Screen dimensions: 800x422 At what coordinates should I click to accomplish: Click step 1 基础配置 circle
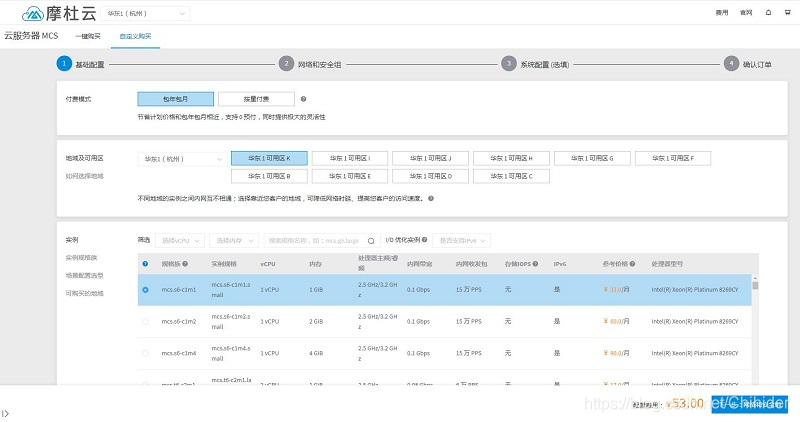click(64, 64)
